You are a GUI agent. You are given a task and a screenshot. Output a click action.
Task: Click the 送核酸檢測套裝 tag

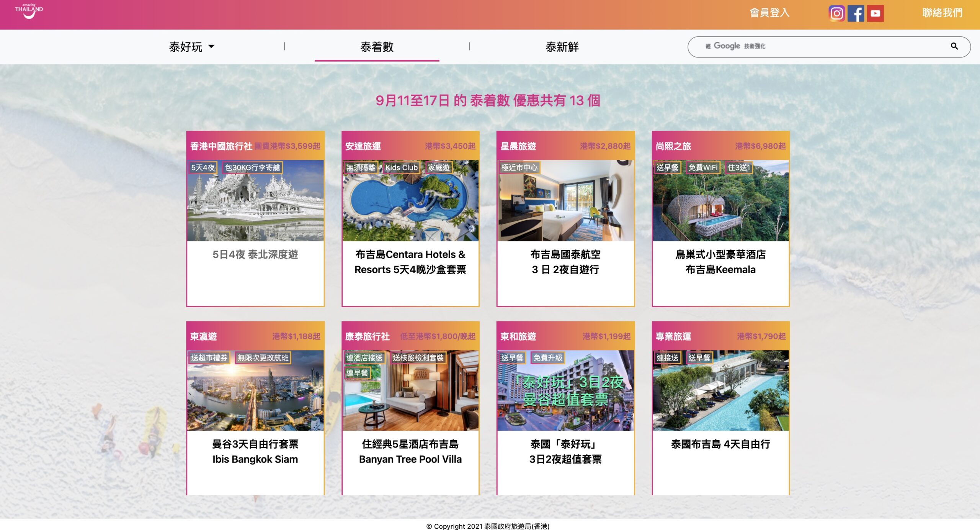click(418, 358)
